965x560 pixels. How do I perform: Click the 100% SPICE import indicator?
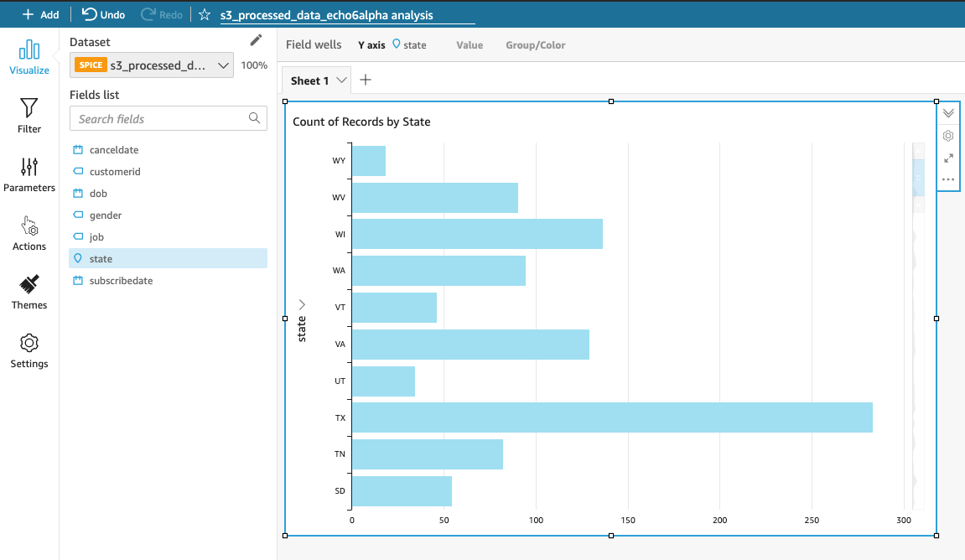[x=253, y=65]
